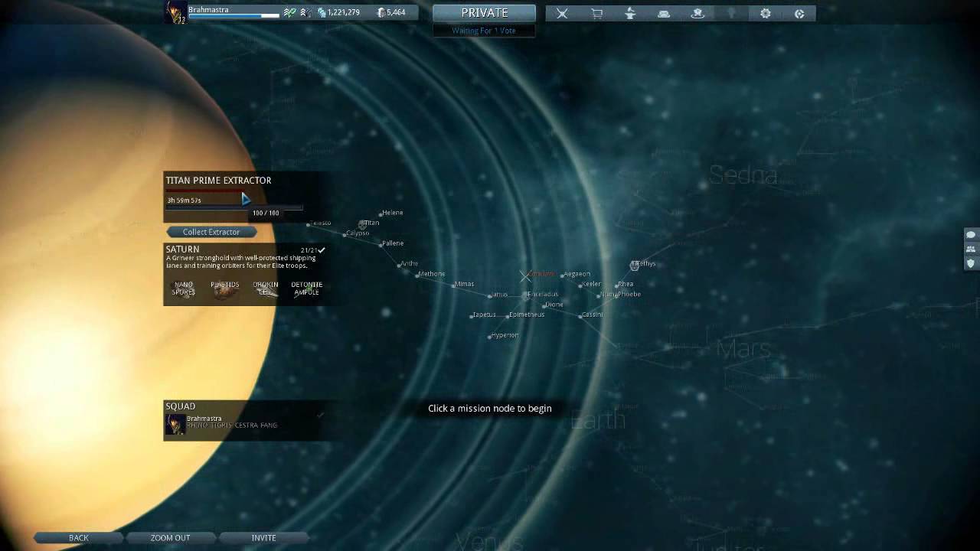The width and height of the screenshot is (980, 551).
Task: Select the Epimetheus mission node
Action: pos(508,315)
